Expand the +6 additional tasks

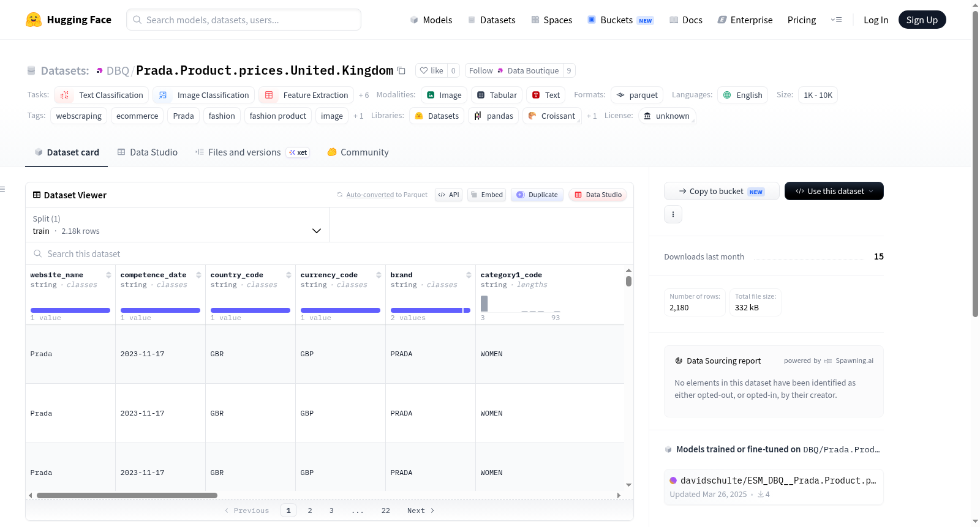point(364,95)
